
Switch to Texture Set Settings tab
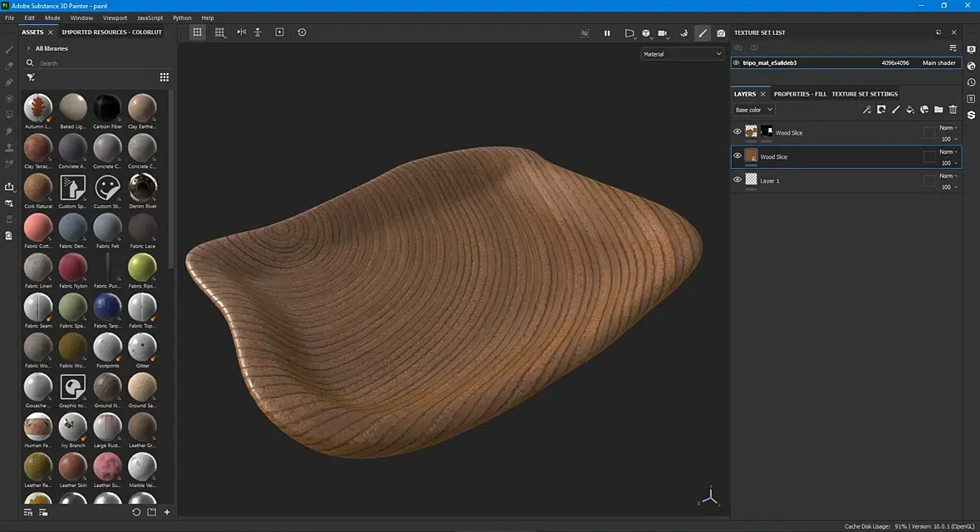(x=865, y=94)
